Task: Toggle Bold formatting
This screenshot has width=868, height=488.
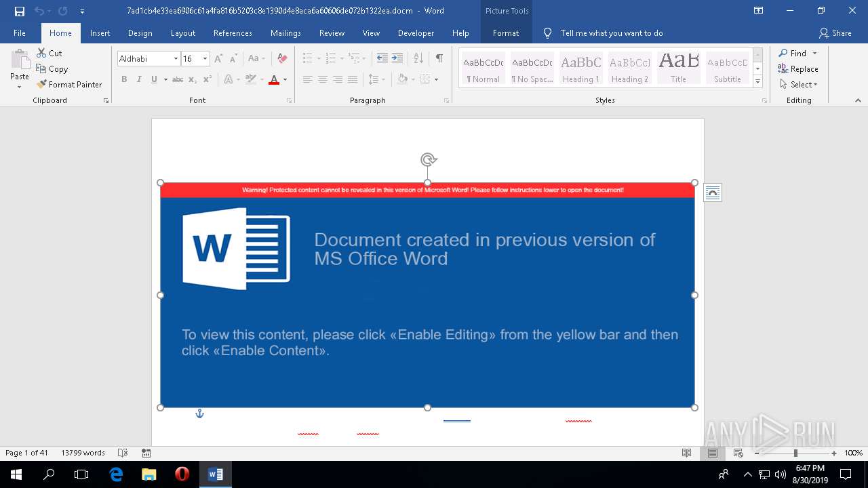Action: pyautogui.click(x=124, y=80)
